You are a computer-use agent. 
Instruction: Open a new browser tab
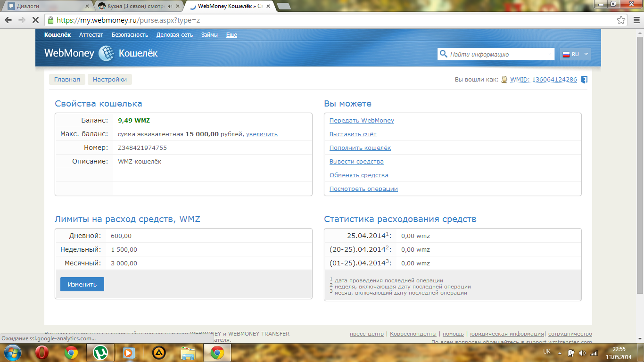click(283, 6)
